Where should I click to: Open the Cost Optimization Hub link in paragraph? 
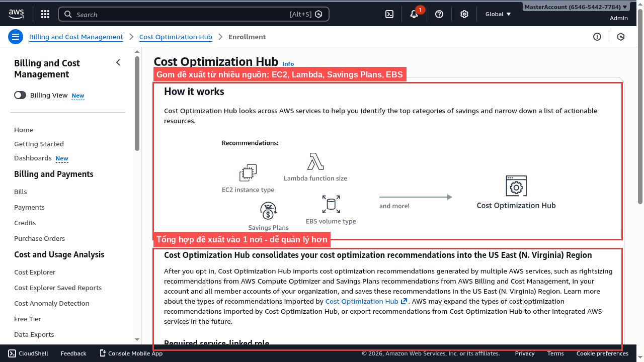(x=363, y=301)
